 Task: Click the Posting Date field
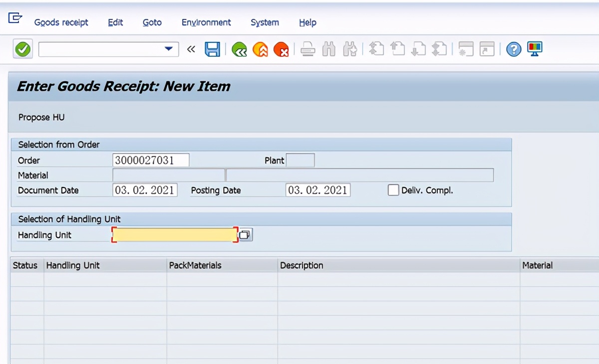click(x=318, y=190)
